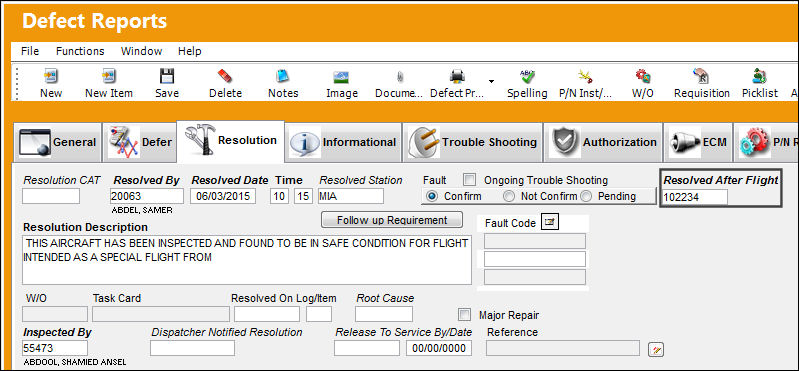This screenshot has width=799, height=371.
Task: Select the Pending fault radio button
Action: click(x=585, y=196)
